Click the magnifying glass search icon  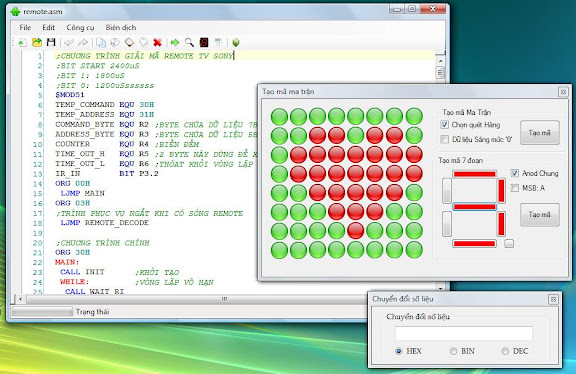[x=189, y=43]
